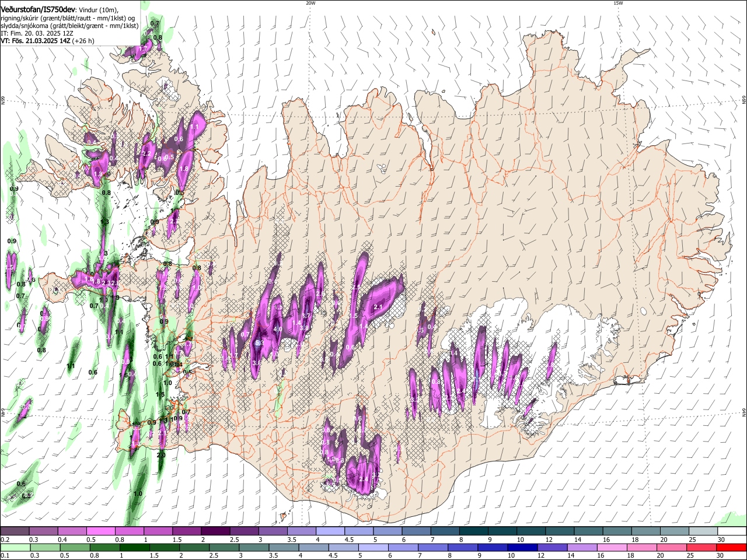Select the '3.6' precipitation value on the map
The height and width of the screenshot is (560, 747).
(x=256, y=363)
